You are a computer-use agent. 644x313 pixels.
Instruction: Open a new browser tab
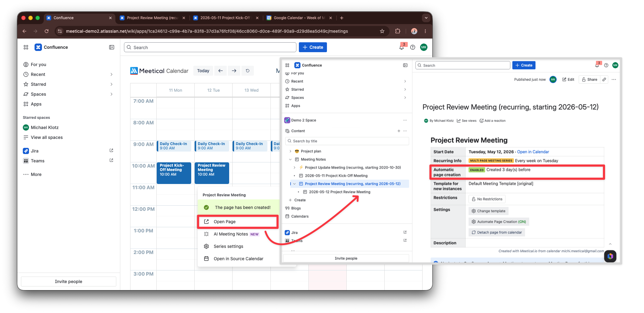[342, 18]
